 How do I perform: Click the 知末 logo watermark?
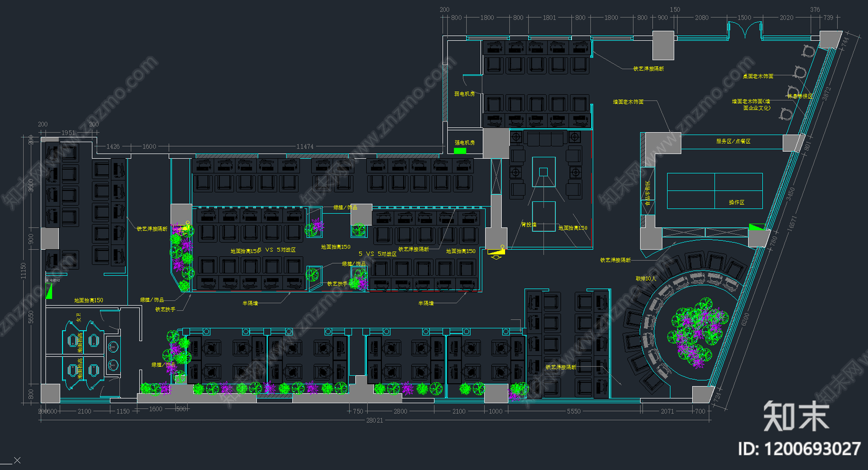point(796,416)
